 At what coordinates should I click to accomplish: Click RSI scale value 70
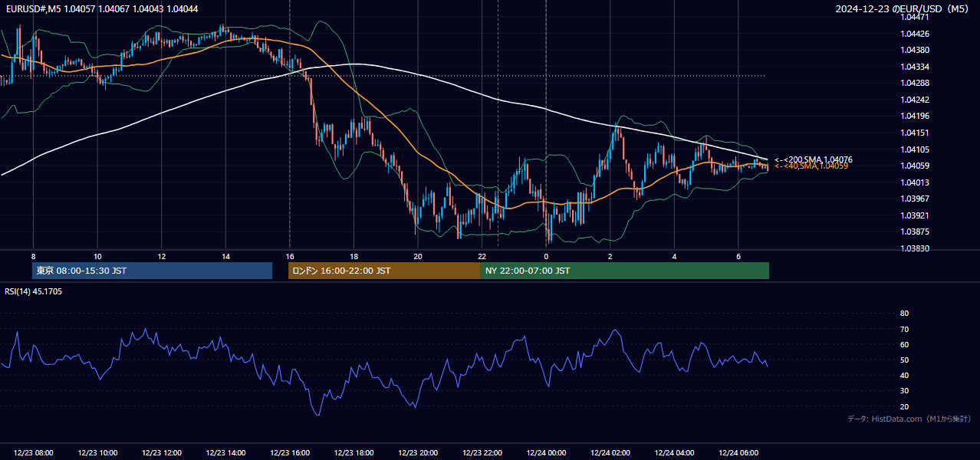(904, 329)
